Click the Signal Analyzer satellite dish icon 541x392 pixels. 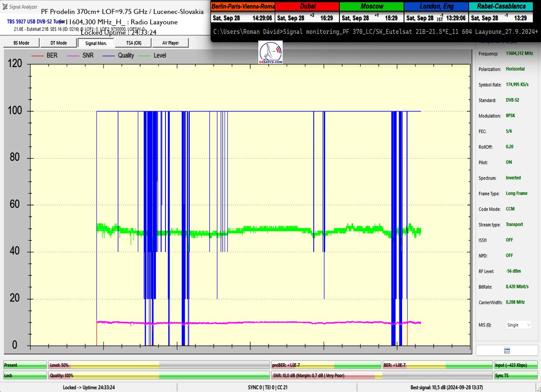(5, 7)
